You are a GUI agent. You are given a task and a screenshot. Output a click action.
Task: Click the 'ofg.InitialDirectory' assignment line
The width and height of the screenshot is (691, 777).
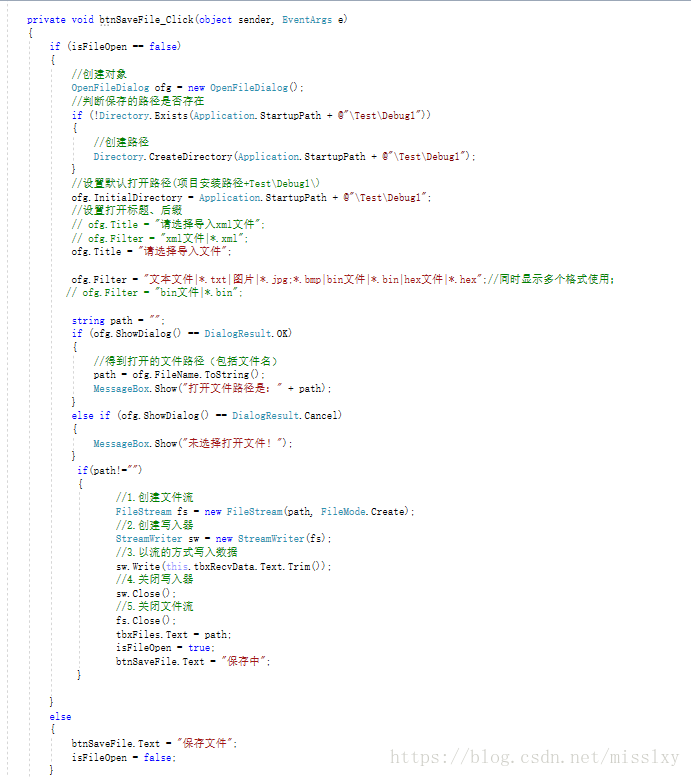(x=251, y=197)
